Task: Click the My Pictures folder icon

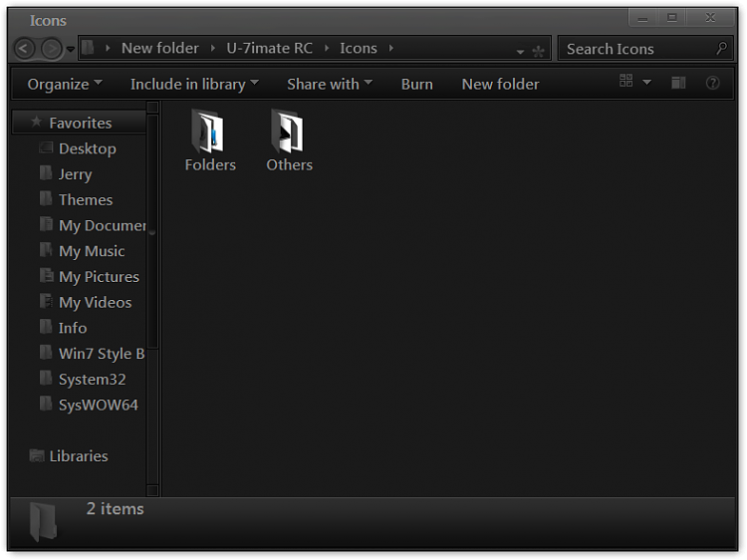Action: coord(46,275)
